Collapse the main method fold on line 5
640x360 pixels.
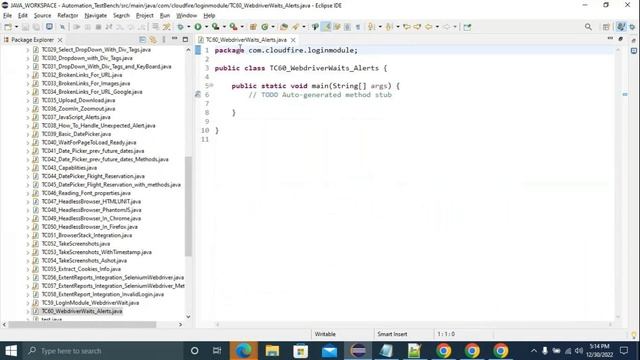click(211, 85)
